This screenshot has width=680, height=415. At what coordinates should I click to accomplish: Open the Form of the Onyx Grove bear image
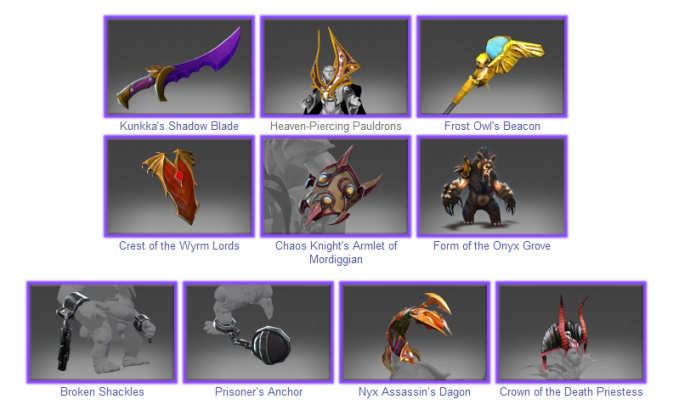coord(492,186)
